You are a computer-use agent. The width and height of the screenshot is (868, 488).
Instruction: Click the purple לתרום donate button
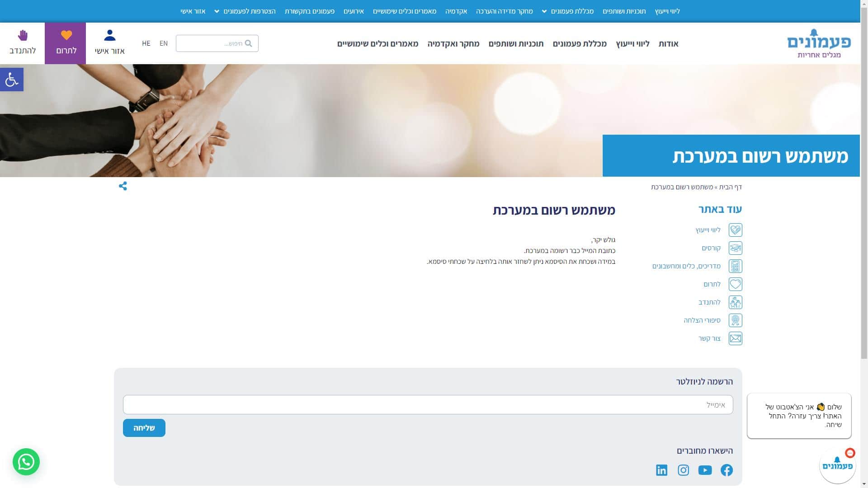(x=66, y=43)
